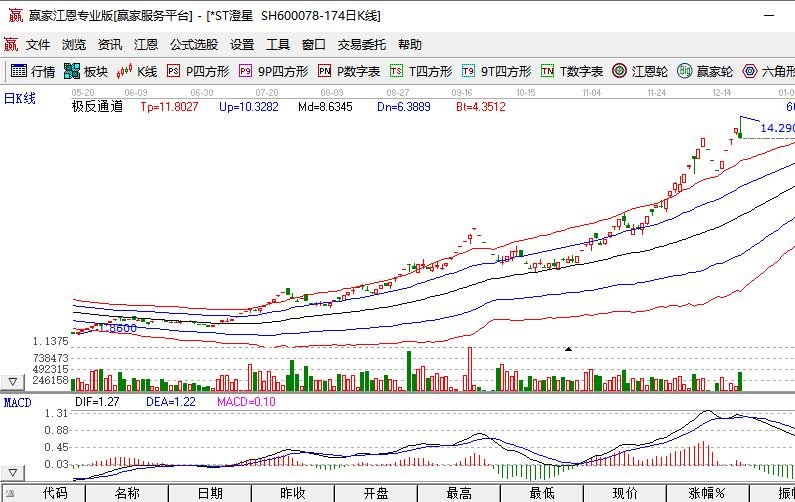795x502 pixels.
Task: Select the Dn=6.3889 channel value
Action: tap(404, 106)
